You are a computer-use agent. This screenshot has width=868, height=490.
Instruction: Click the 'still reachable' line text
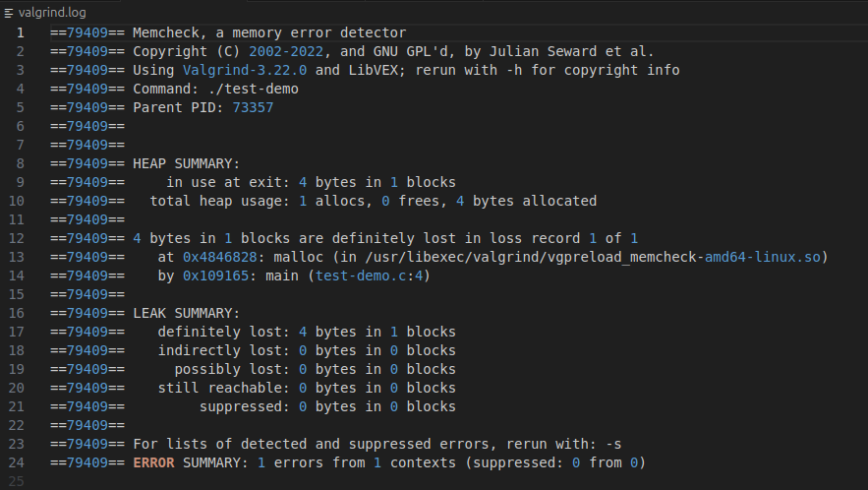pyautogui.click(x=223, y=388)
